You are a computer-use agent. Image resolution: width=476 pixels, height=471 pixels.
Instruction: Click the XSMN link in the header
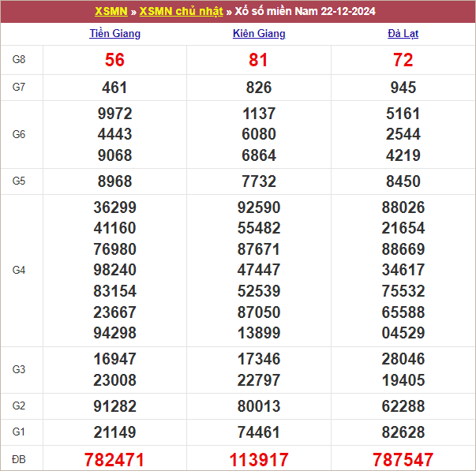(x=111, y=11)
